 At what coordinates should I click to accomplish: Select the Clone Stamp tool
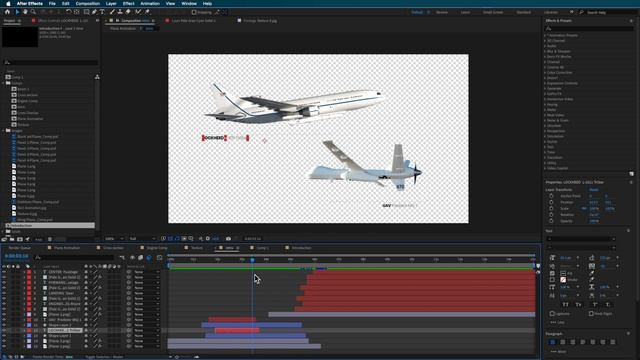coord(120,12)
